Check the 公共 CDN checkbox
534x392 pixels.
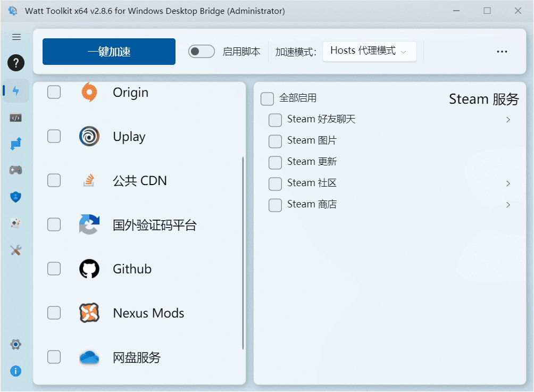pos(54,180)
